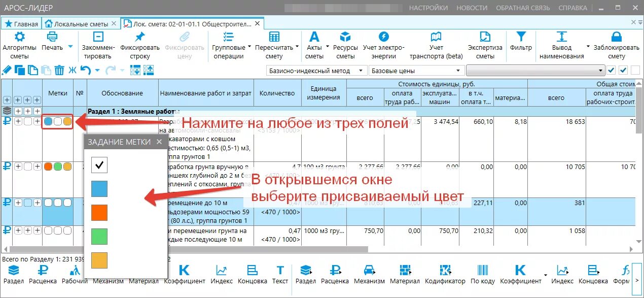Choose green swatch in Задание метки
The image size is (644, 298).
coord(99,236)
